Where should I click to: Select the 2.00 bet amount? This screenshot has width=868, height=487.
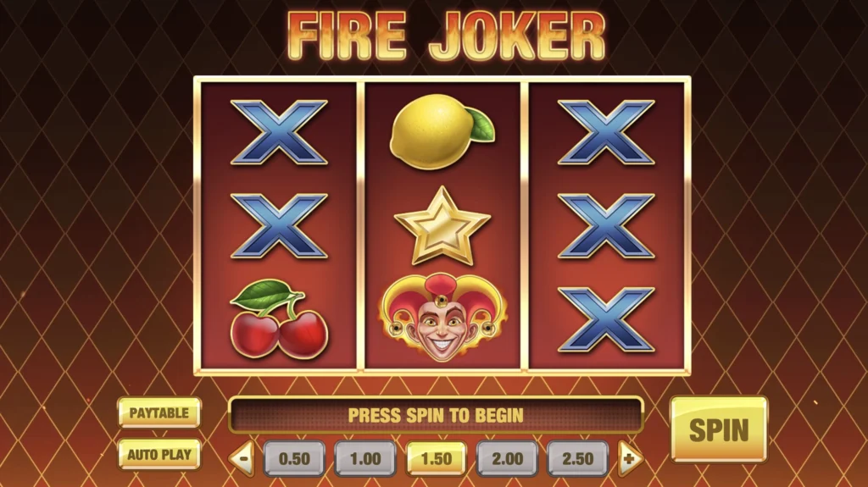coord(507,459)
